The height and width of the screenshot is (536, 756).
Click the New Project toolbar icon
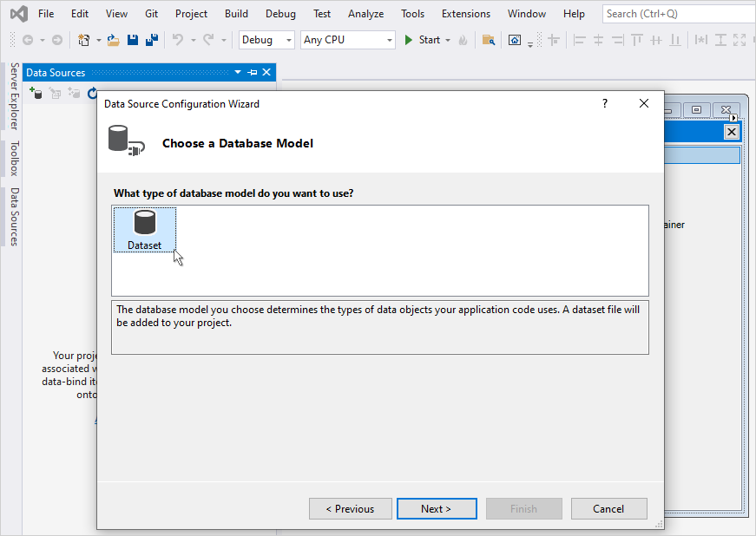coord(84,40)
